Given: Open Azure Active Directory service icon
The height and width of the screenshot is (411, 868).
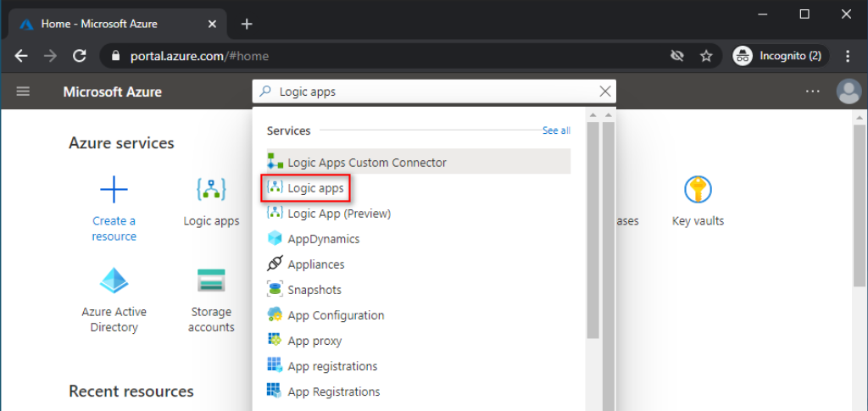Looking at the screenshot, I should [114, 280].
